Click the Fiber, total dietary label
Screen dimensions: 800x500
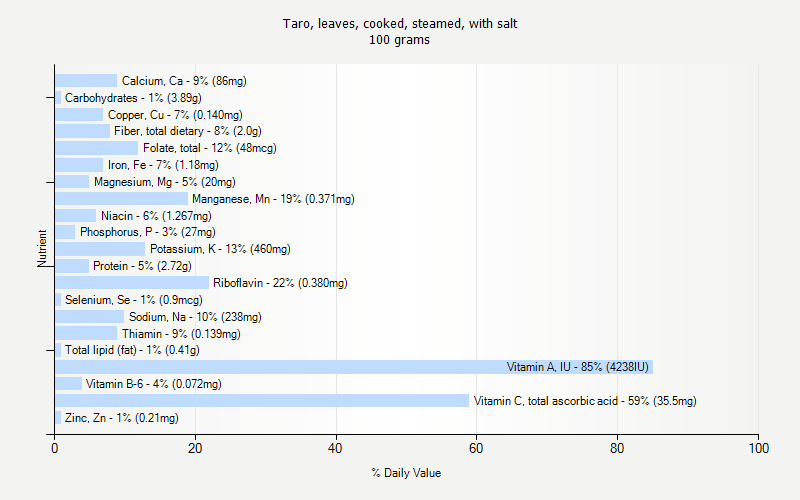point(188,131)
